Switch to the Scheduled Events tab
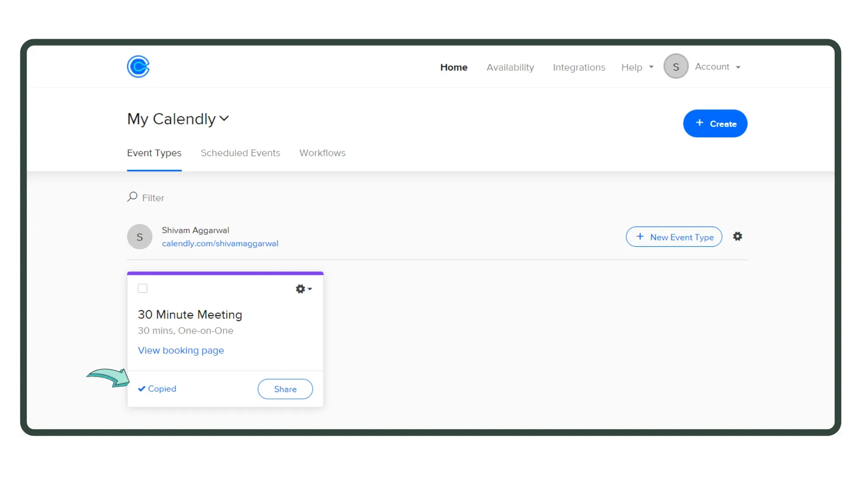Image resolution: width=868 pixels, height=488 pixels. coord(240,153)
